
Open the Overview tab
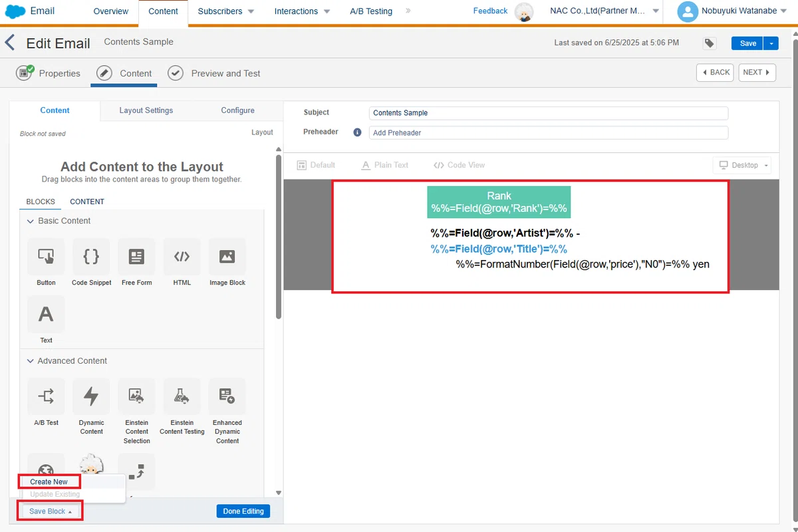(x=110, y=11)
